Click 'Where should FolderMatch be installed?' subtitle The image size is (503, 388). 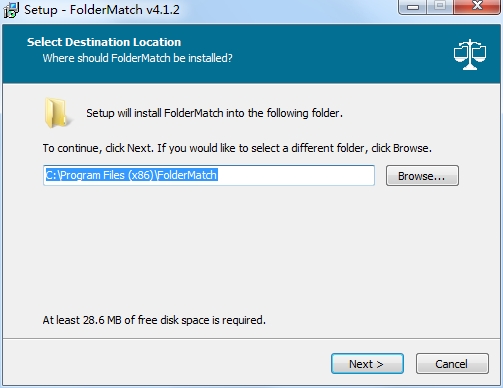(x=137, y=58)
